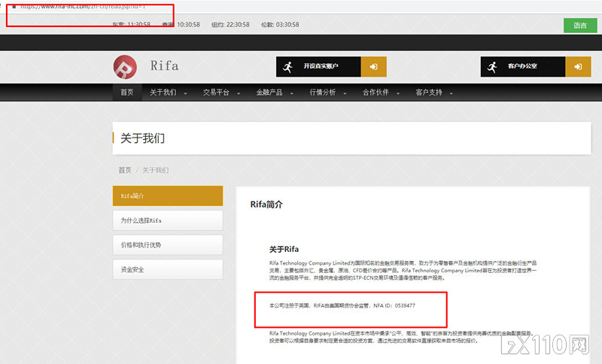Click the 关于我们 breadcrumb item
Viewport: 602px width, 364px height.
click(156, 170)
